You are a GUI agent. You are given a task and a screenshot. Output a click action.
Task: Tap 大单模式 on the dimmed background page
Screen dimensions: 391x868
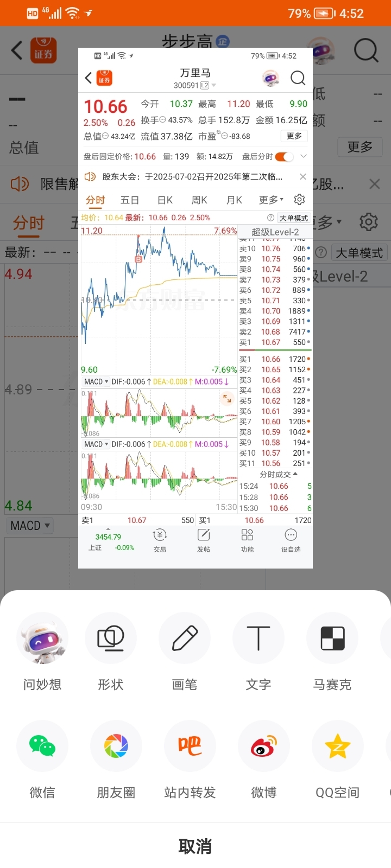(x=359, y=253)
